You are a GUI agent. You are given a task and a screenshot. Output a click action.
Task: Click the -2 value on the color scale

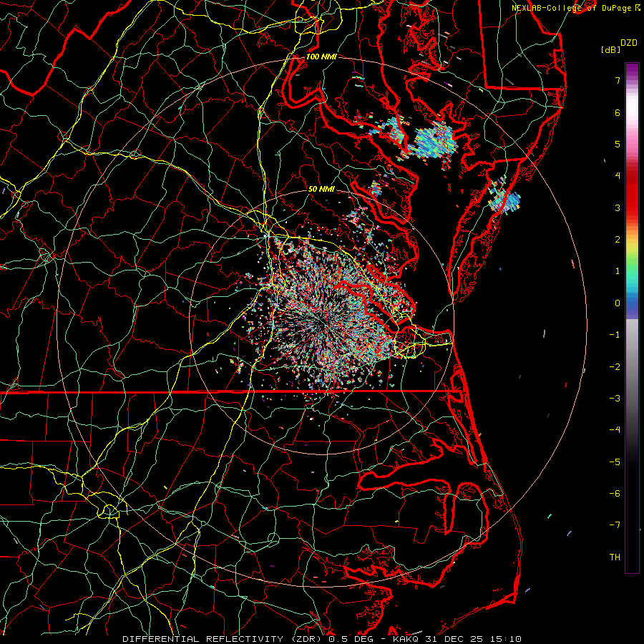[x=615, y=367]
